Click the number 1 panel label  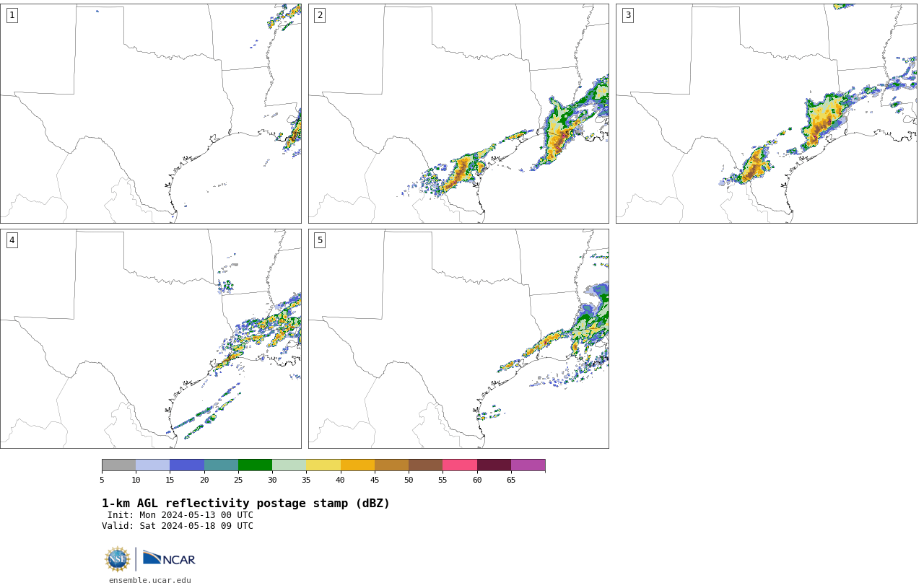[x=12, y=15]
